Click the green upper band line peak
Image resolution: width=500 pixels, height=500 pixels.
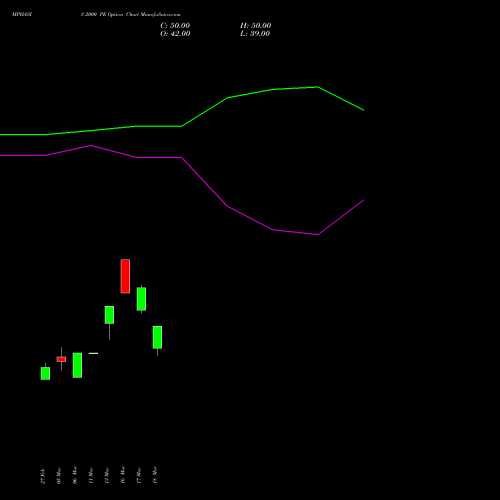[317, 87]
